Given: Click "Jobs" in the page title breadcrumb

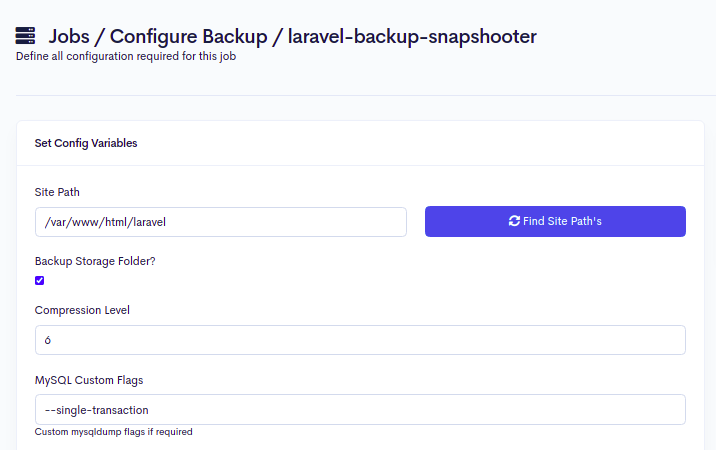Looking at the screenshot, I should [71, 36].
